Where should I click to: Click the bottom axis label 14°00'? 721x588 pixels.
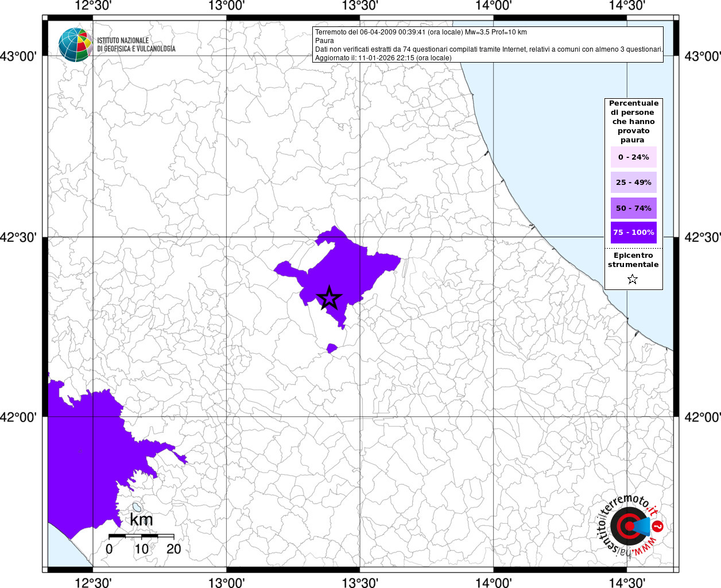tap(494, 582)
